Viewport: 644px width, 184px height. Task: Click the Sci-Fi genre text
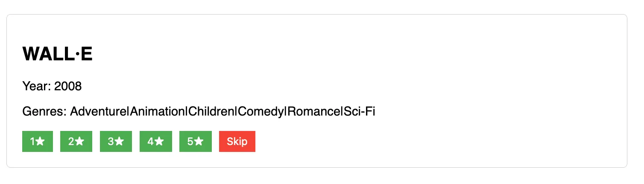coord(360,112)
